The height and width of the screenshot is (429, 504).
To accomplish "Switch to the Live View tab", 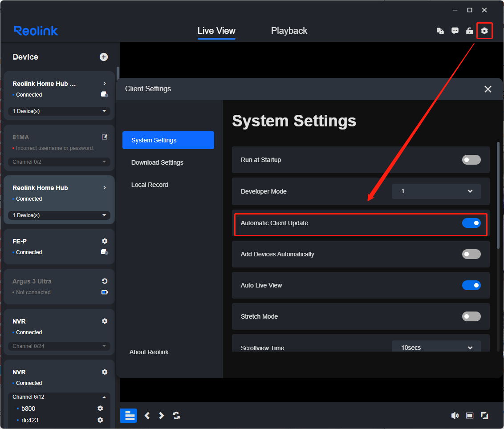I will coord(216,31).
